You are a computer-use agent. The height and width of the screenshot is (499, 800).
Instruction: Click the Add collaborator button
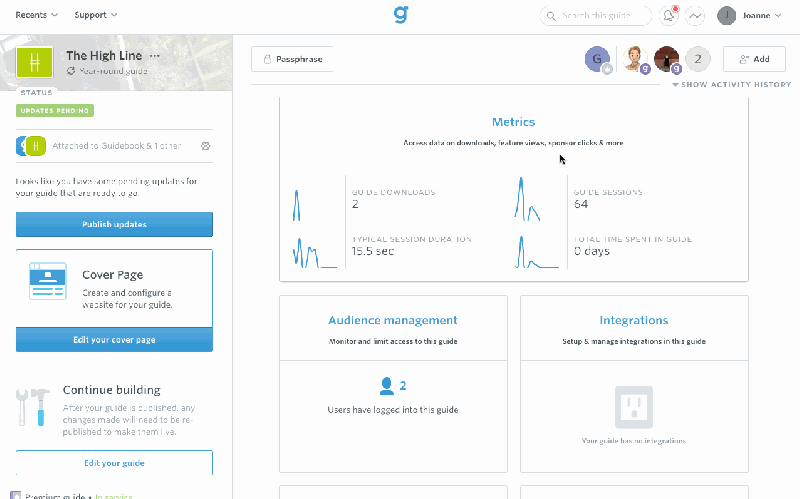tap(755, 59)
